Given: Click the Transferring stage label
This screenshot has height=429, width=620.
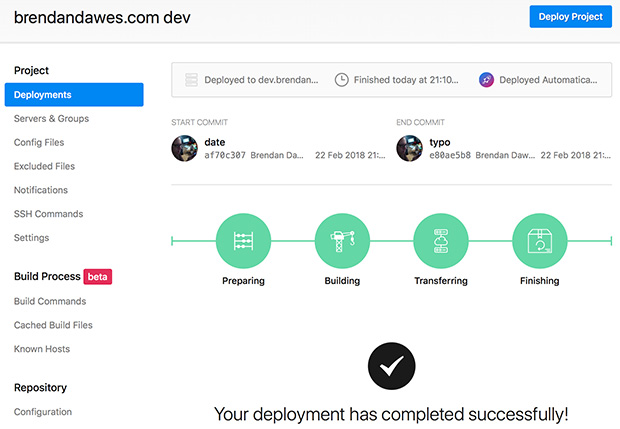Looking at the screenshot, I should coord(441,281).
